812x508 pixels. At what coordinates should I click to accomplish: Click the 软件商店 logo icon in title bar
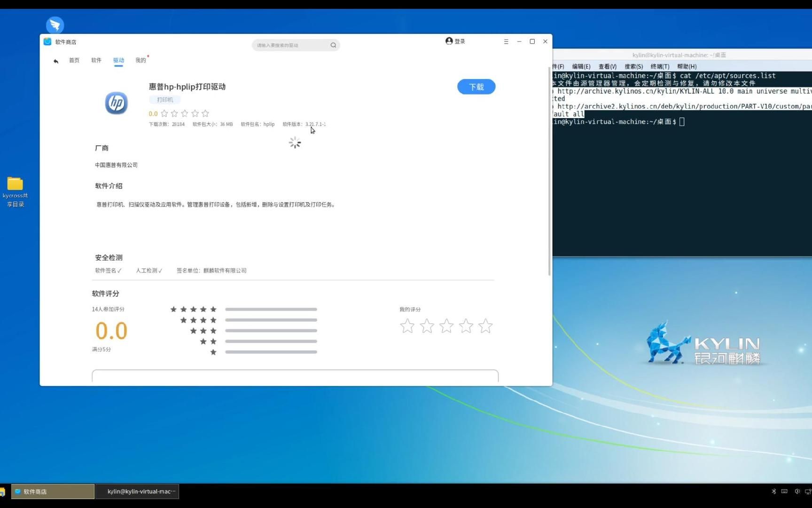47,41
